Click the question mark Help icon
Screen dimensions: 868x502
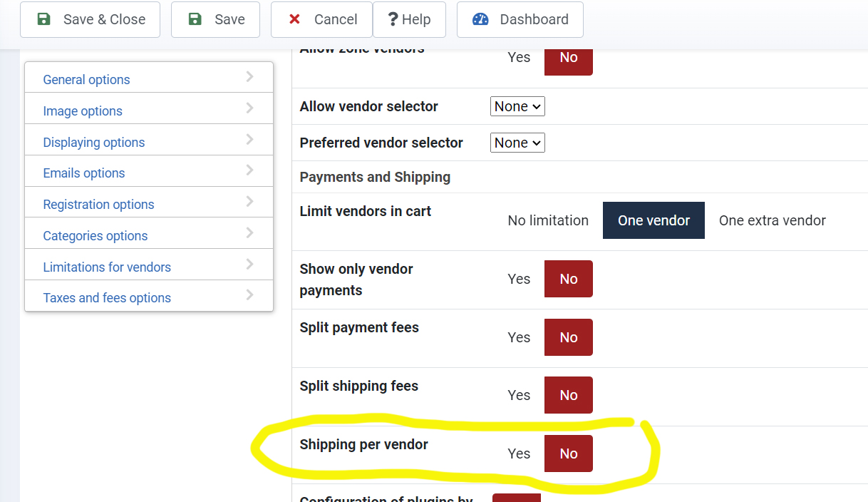392,19
